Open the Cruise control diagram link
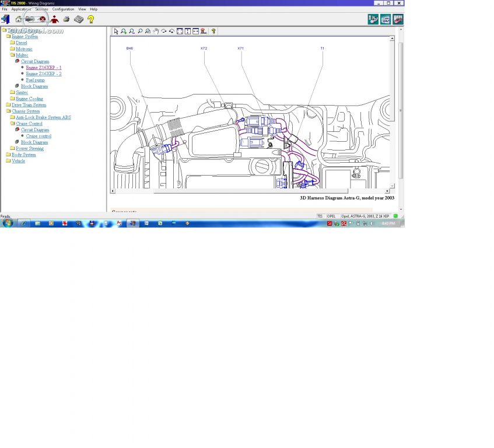The image size is (494, 448). 38,136
